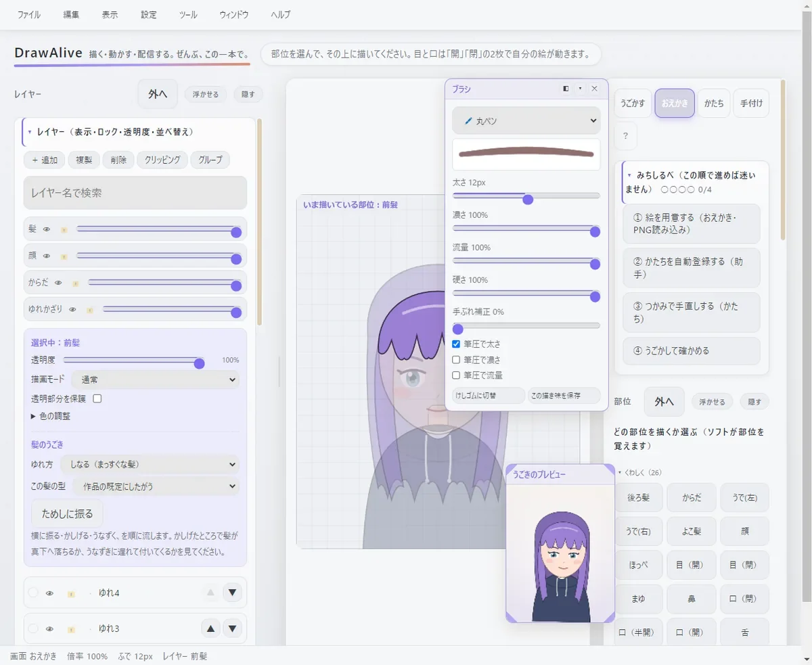
Task: Open the 丸ペン brush type dropdown
Action: 526,120
